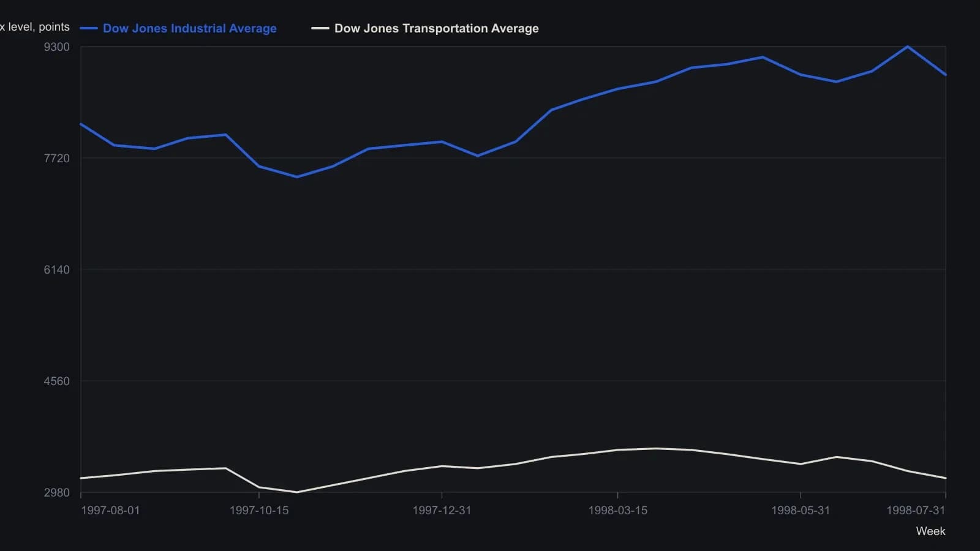Toggle the Dow Jones Transportation Average legend entry
Viewport: 980px width, 551px height.
coord(425,28)
